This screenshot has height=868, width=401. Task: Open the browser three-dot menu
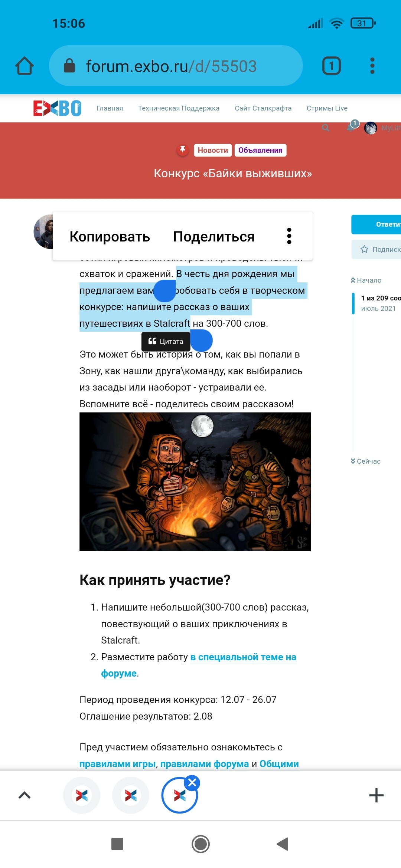coord(372,66)
